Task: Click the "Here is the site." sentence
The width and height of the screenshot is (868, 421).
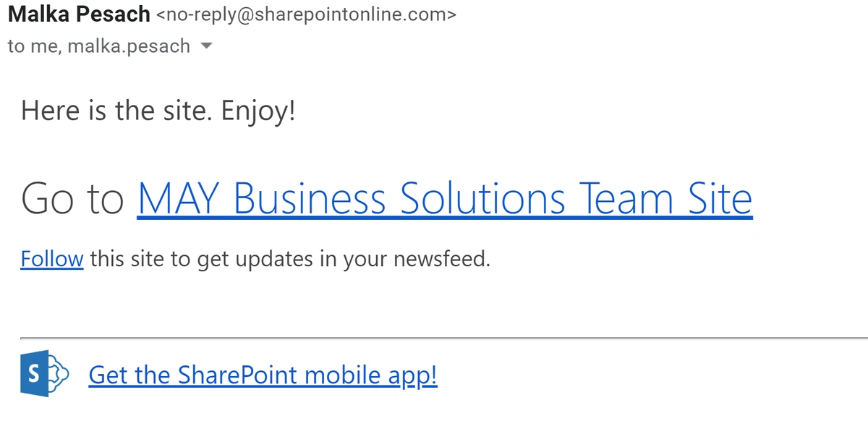Action: coord(117,111)
